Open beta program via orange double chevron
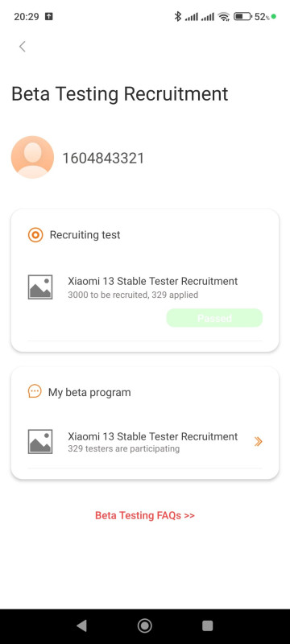 pyautogui.click(x=258, y=441)
